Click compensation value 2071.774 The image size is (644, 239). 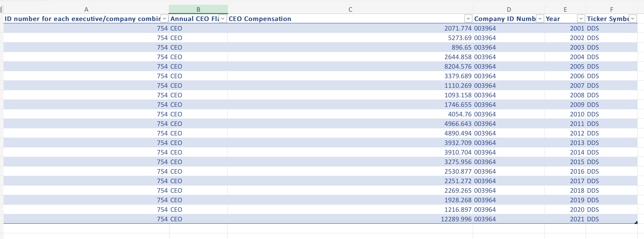point(458,28)
